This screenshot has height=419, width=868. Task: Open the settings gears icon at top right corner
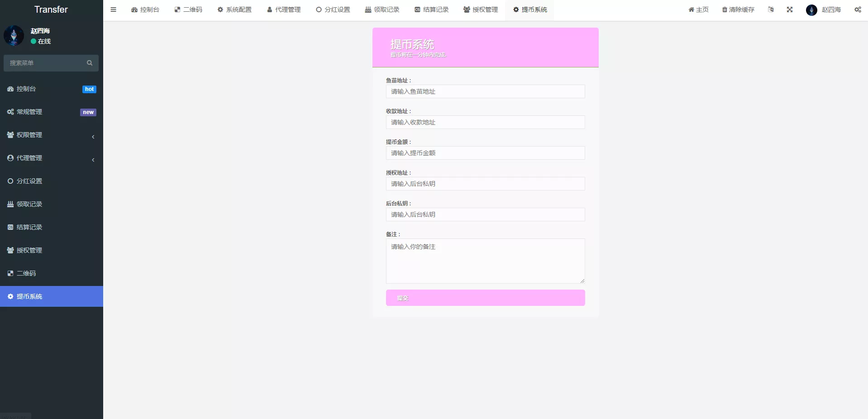[x=858, y=10]
